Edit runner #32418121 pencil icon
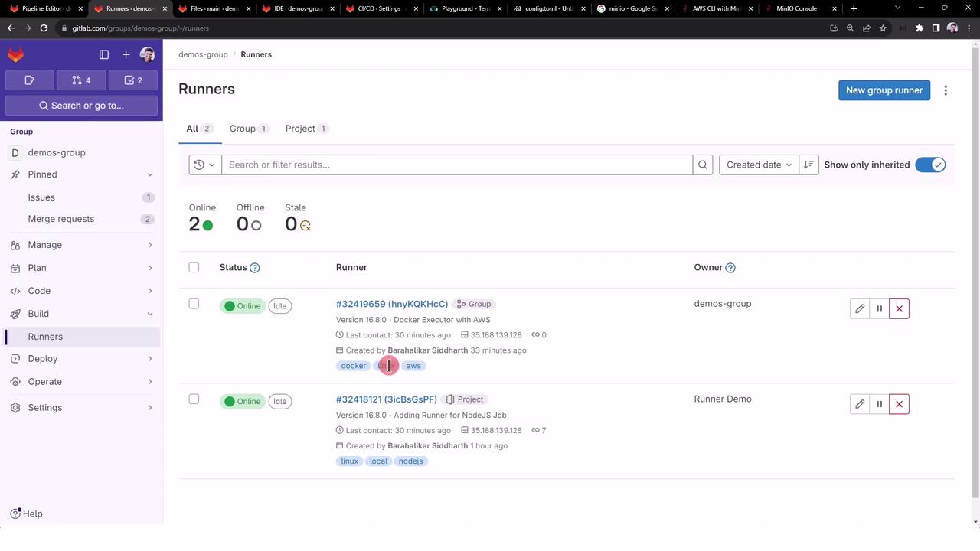 (860, 404)
